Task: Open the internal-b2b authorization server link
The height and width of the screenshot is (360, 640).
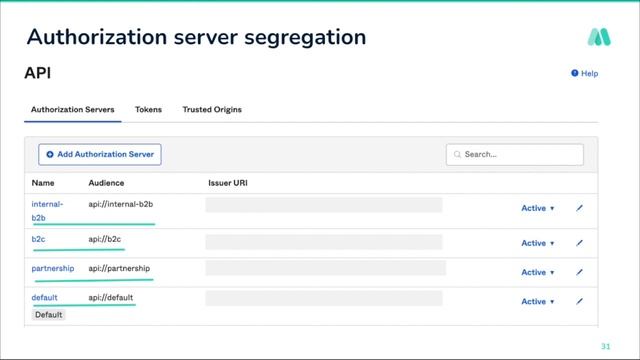Action: 47,211
